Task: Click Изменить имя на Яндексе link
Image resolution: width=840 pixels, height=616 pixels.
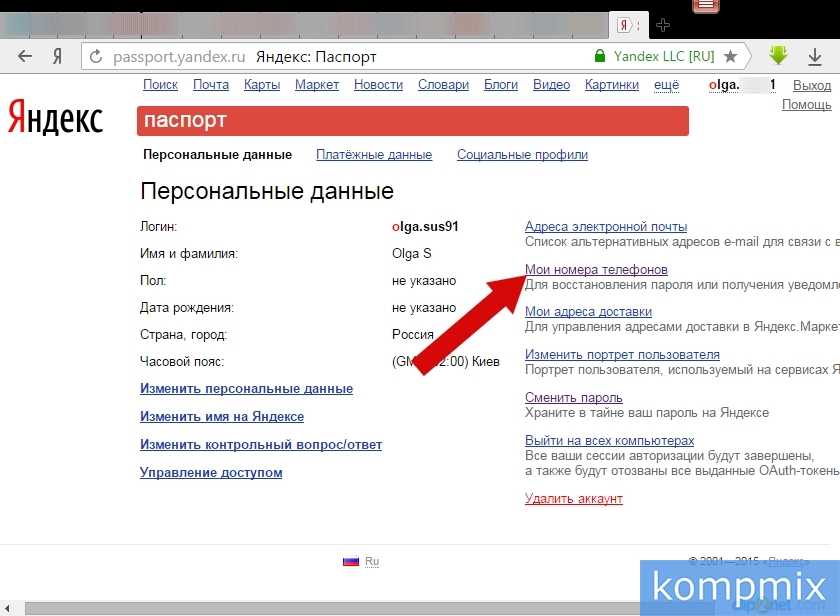Action: coord(222,417)
